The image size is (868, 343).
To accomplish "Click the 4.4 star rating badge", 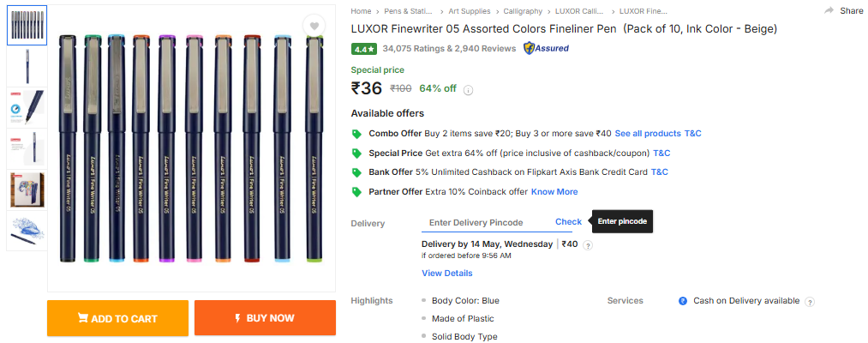I will [x=364, y=49].
